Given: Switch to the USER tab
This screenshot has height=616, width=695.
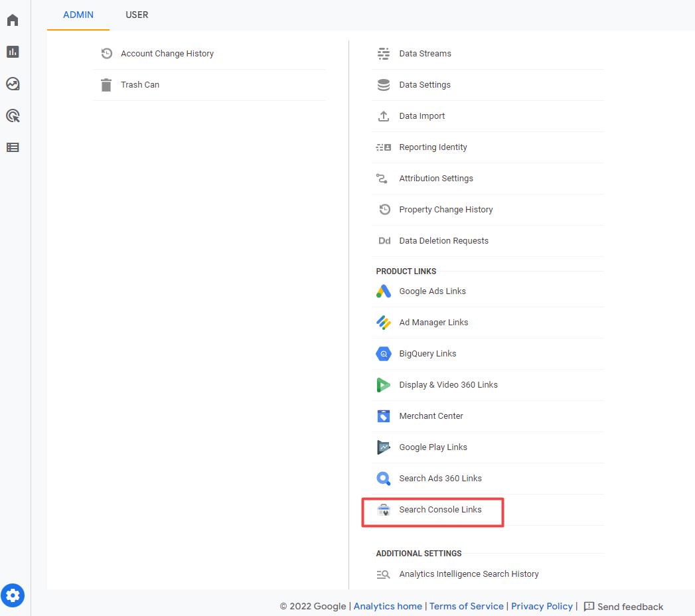Looking at the screenshot, I should point(137,15).
